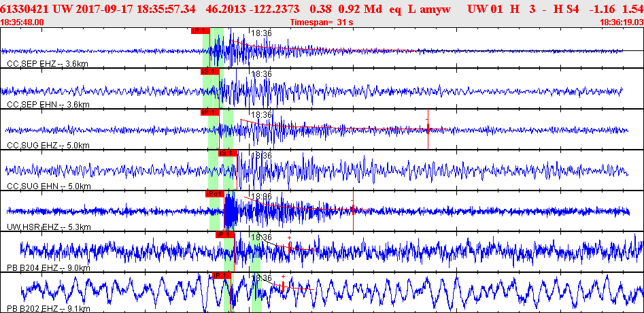Click the 18:36 minute mark on PB B204 trace

(x=261, y=237)
